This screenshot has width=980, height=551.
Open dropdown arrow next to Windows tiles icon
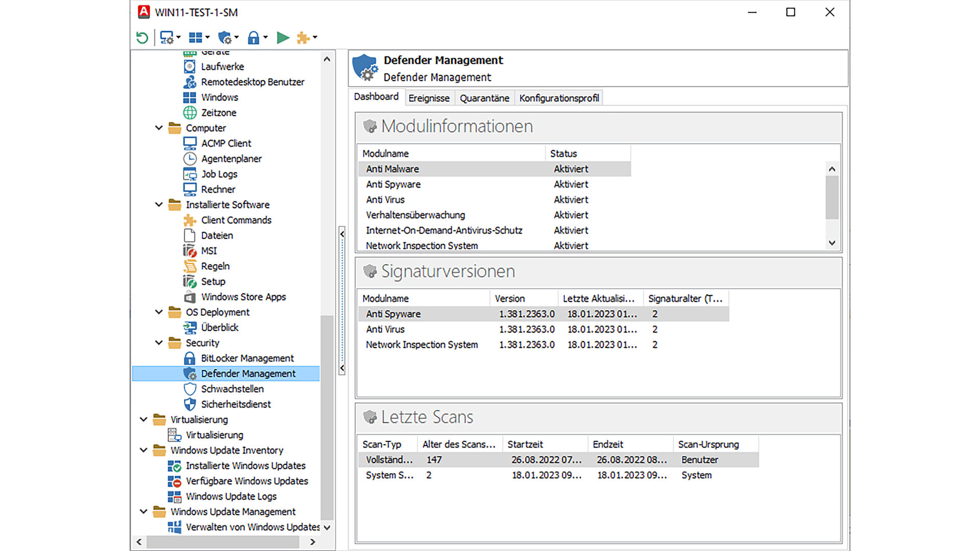[207, 37]
